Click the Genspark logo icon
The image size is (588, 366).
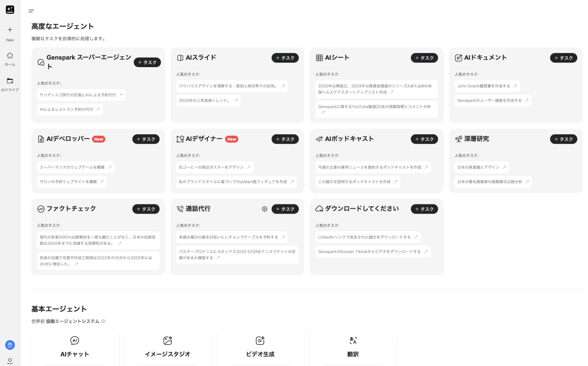click(10, 10)
